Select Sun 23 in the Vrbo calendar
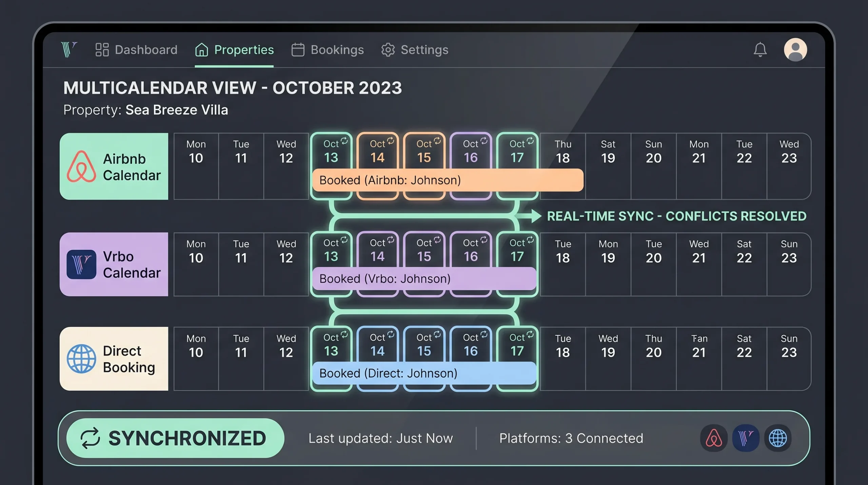Image resolution: width=868 pixels, height=485 pixels. tap(789, 264)
